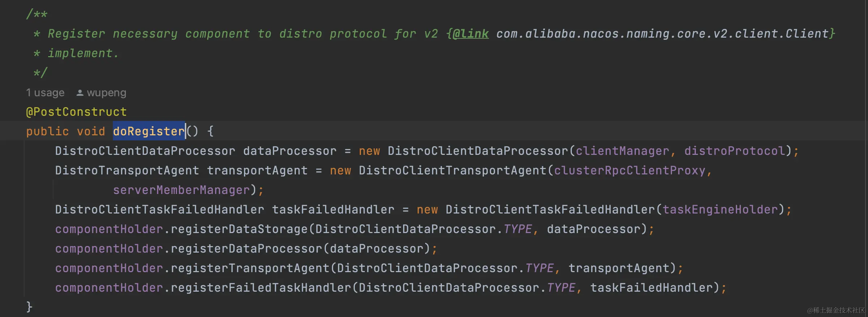Select the distroProtocol argument
This screenshot has width=868, height=317.
(x=735, y=151)
